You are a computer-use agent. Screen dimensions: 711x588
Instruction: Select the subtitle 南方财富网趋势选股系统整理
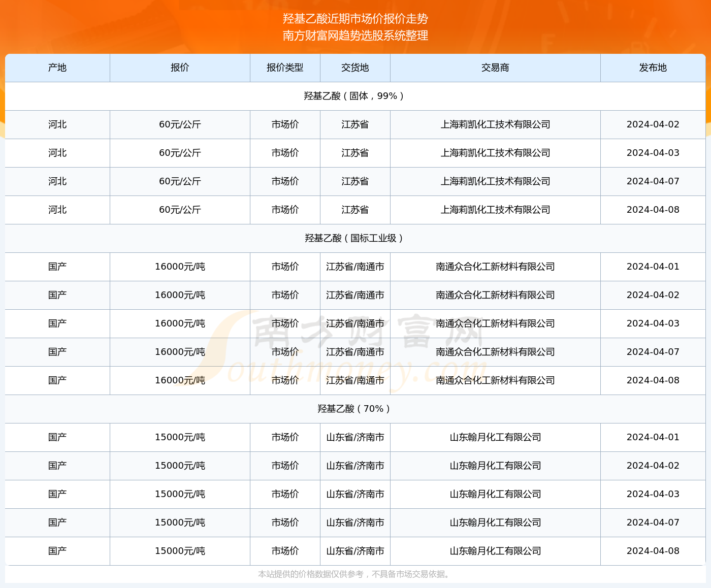coord(355,36)
